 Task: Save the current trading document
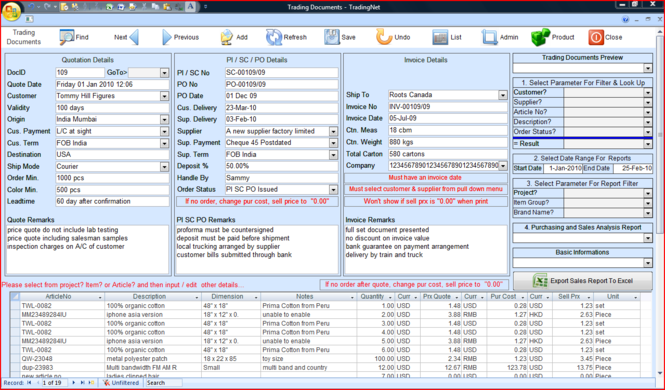[x=340, y=37]
